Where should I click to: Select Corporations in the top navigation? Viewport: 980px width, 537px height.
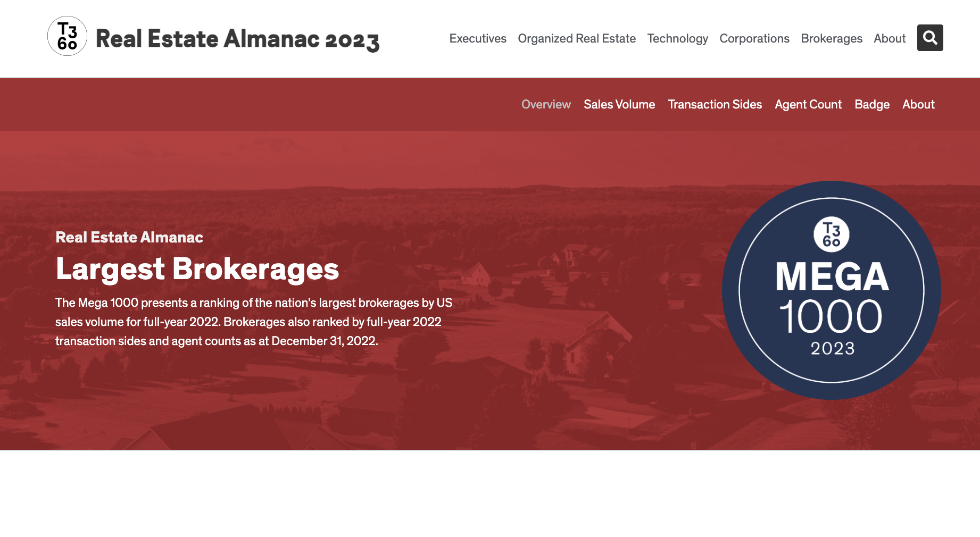point(754,38)
